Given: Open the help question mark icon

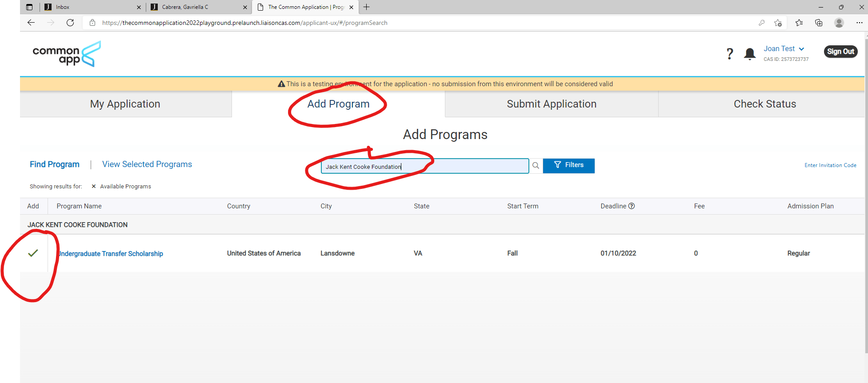Looking at the screenshot, I should coord(730,54).
